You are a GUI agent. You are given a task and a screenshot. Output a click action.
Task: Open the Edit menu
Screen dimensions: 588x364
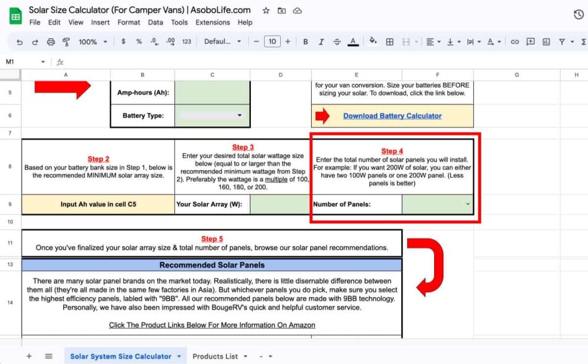click(55, 22)
